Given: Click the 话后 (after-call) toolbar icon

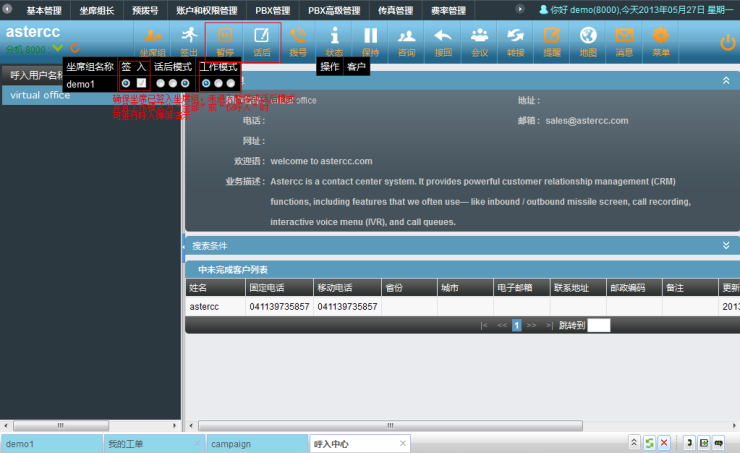Looking at the screenshot, I should 261,40.
